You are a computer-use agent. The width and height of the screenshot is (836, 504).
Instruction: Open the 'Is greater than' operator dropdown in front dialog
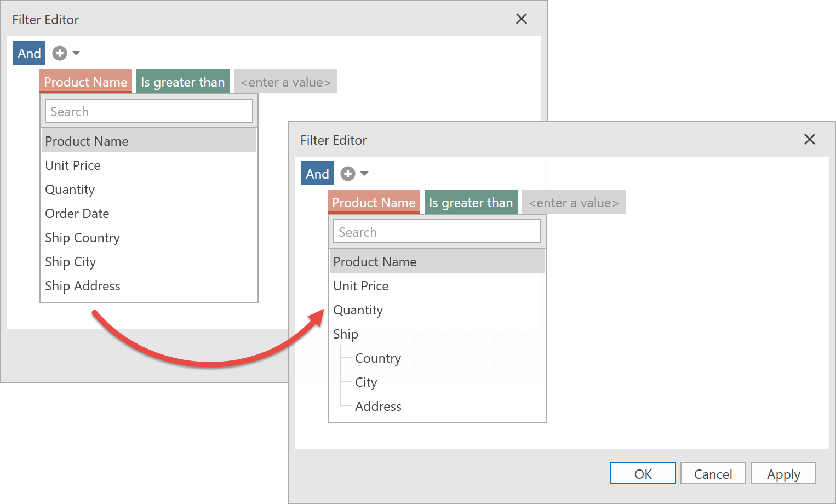click(471, 202)
